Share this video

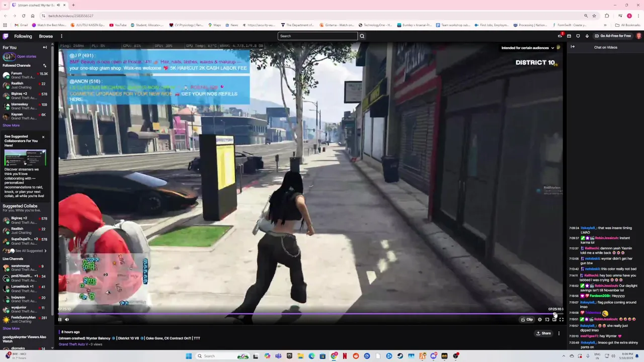point(543,333)
